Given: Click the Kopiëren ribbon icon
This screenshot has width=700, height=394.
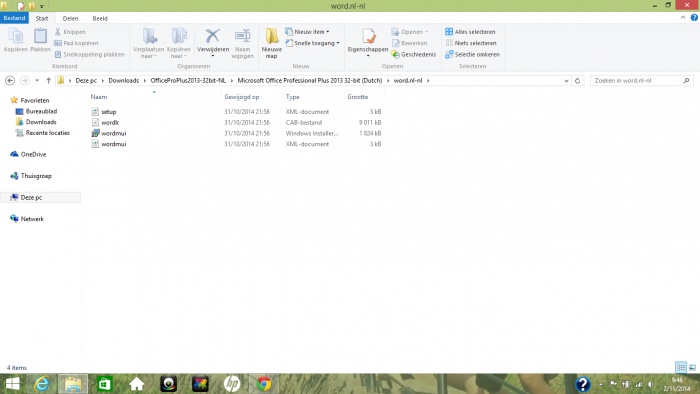Looking at the screenshot, I should 16,40.
